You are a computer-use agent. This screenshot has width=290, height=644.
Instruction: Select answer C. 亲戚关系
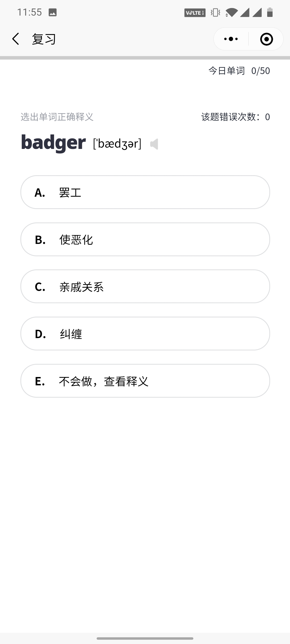click(145, 286)
